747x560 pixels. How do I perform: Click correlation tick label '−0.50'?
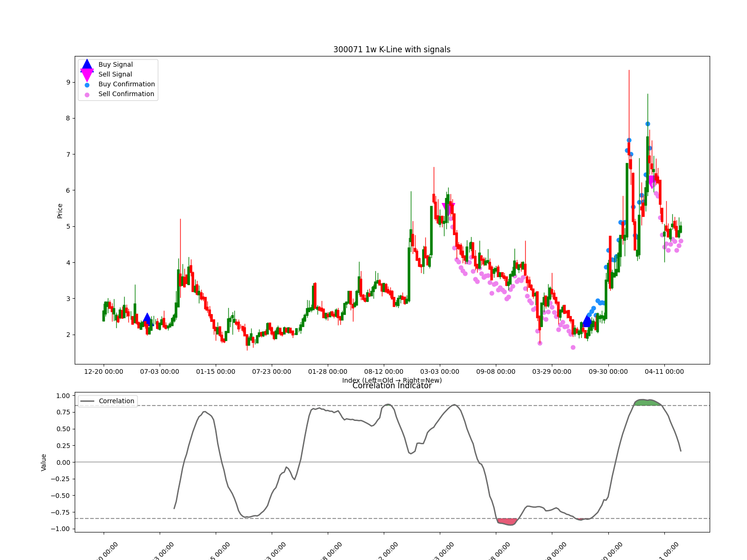point(61,496)
